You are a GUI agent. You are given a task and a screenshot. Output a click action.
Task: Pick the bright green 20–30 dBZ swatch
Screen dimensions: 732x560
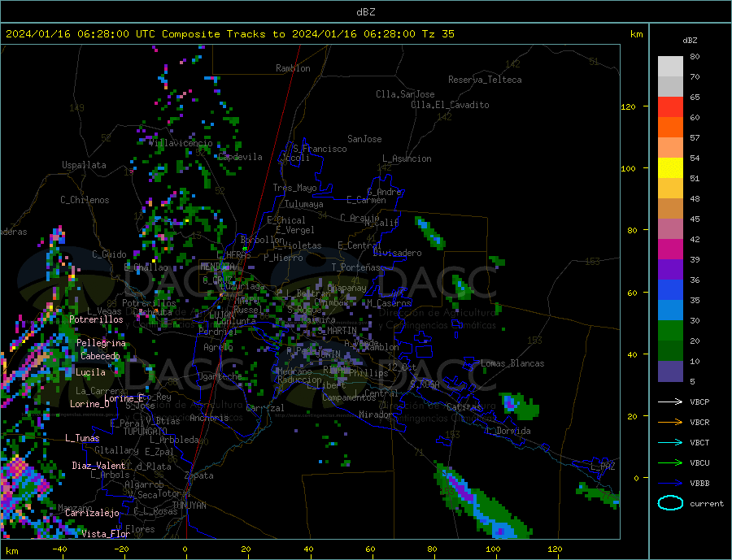click(x=670, y=331)
